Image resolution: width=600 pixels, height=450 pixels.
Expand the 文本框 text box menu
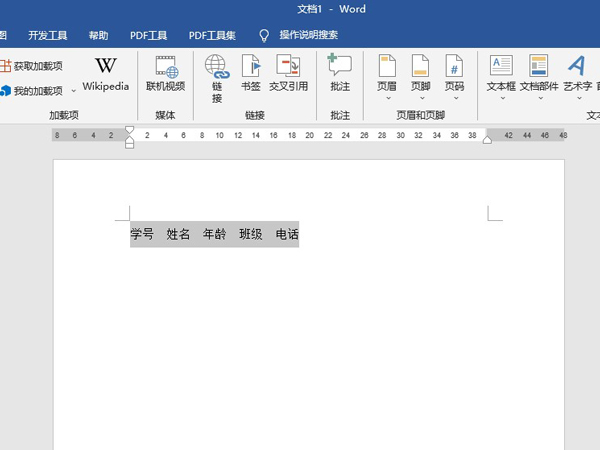point(501,75)
